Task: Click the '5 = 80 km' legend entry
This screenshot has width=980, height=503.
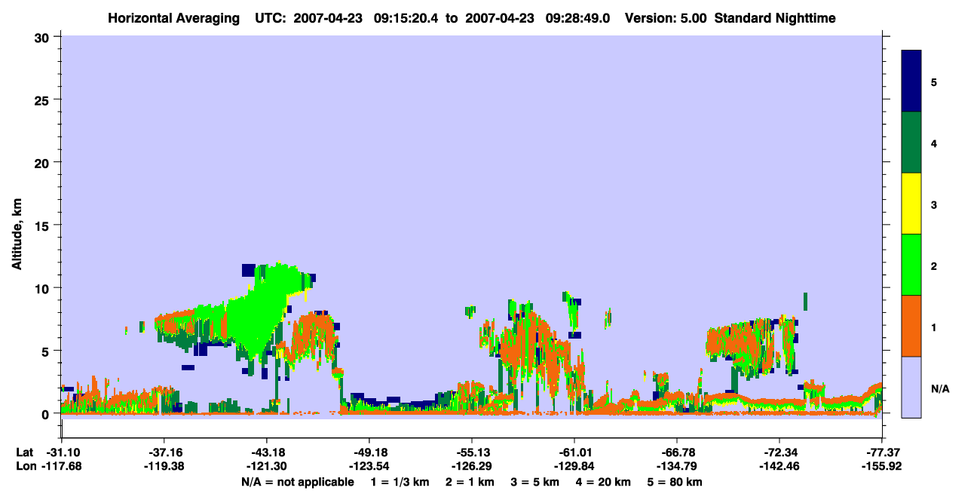Action: tap(675, 482)
